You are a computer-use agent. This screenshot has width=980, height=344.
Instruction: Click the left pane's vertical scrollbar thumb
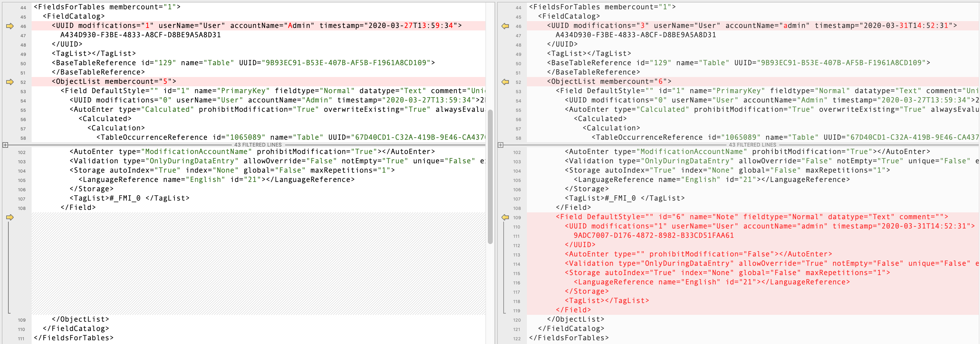click(x=490, y=176)
